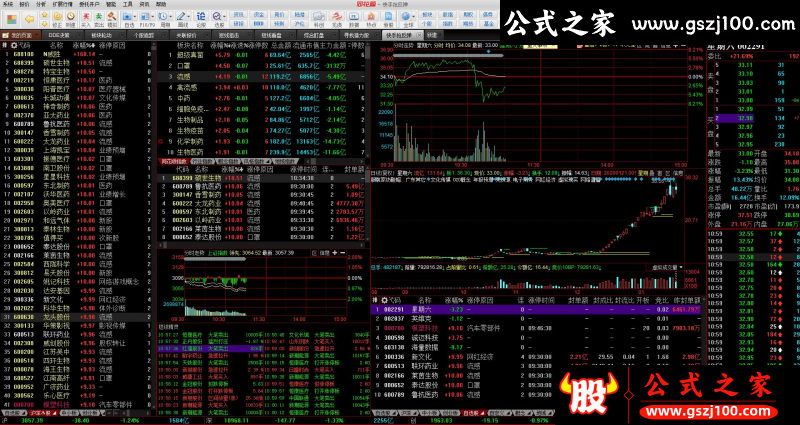Click the small down arrow toolbar icon
Image resolution: width=800 pixels, height=425 pixels.
tap(44, 24)
